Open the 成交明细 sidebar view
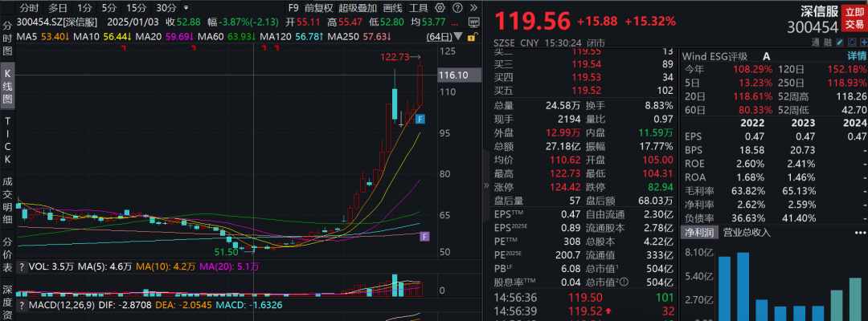This screenshot has height=321, width=868. (x=8, y=200)
